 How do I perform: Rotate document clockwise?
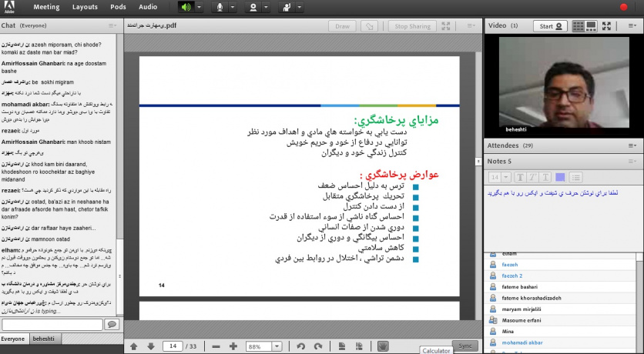(318, 346)
